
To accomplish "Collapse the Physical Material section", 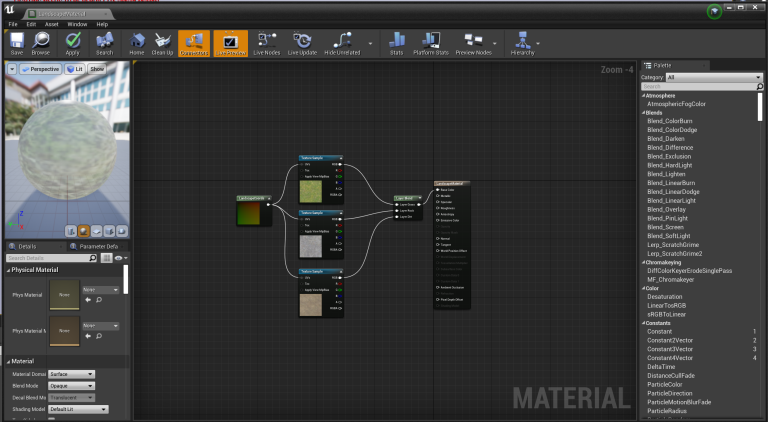I will click(9, 269).
